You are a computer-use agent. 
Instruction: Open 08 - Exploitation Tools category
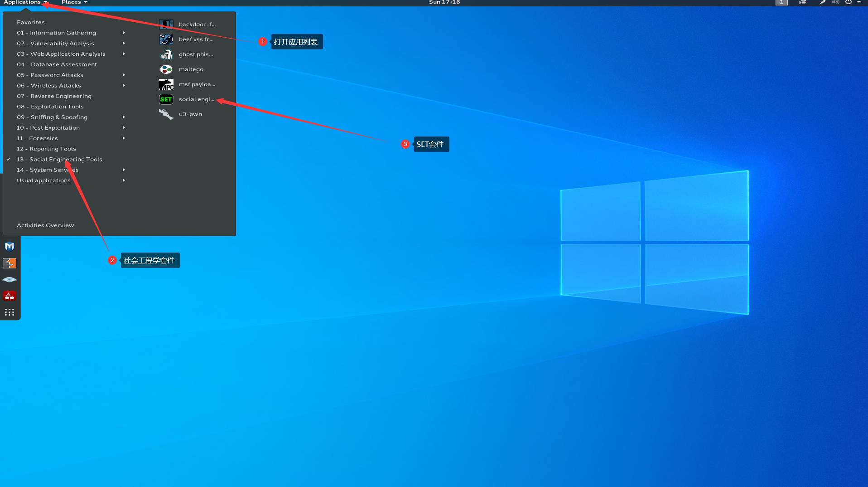click(50, 107)
